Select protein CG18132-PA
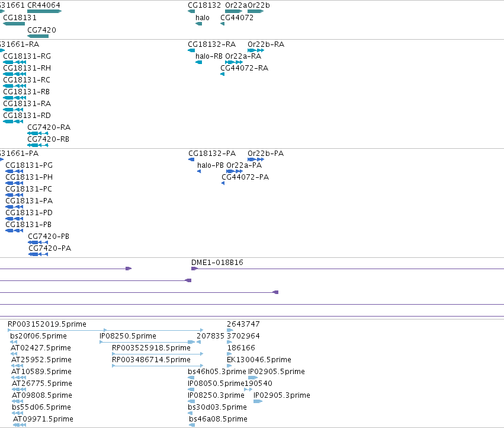 212,153
